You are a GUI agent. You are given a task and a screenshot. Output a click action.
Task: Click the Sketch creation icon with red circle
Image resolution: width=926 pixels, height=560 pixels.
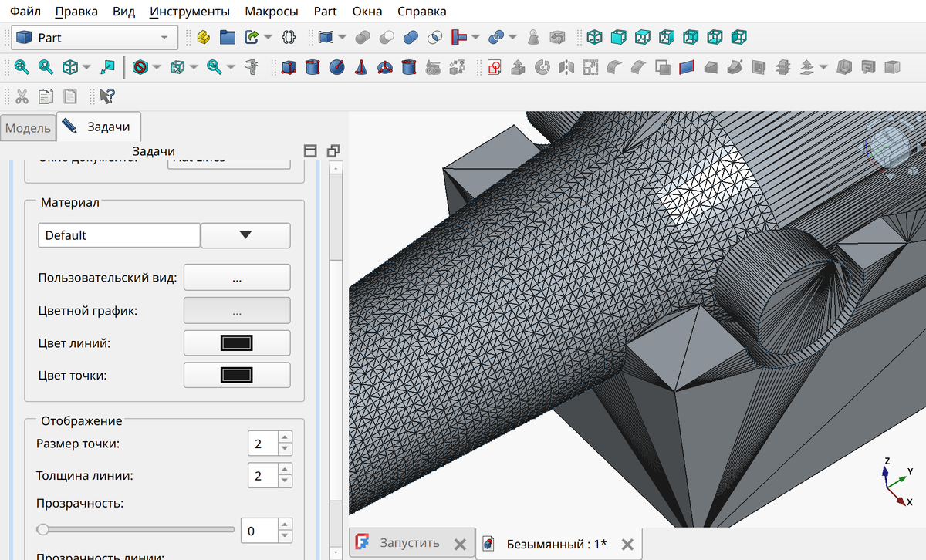(495, 67)
